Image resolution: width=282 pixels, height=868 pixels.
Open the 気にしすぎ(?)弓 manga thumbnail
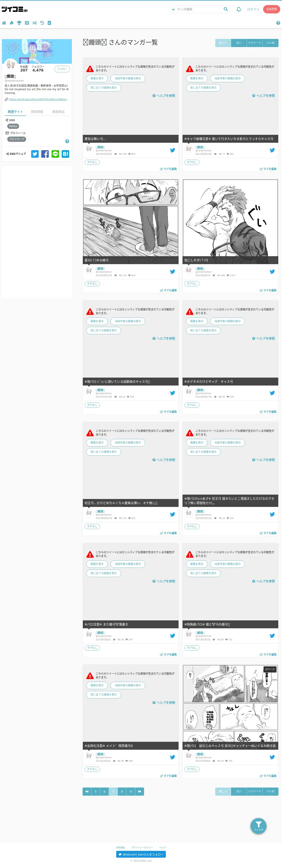[x=231, y=221]
